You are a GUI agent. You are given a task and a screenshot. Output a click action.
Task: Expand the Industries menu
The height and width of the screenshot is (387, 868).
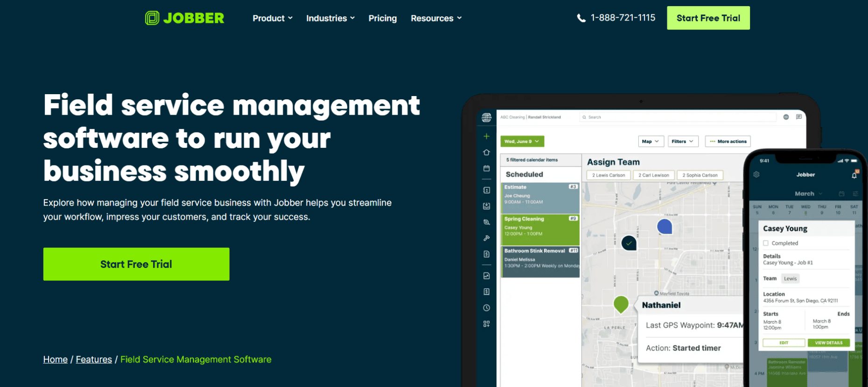(x=330, y=18)
